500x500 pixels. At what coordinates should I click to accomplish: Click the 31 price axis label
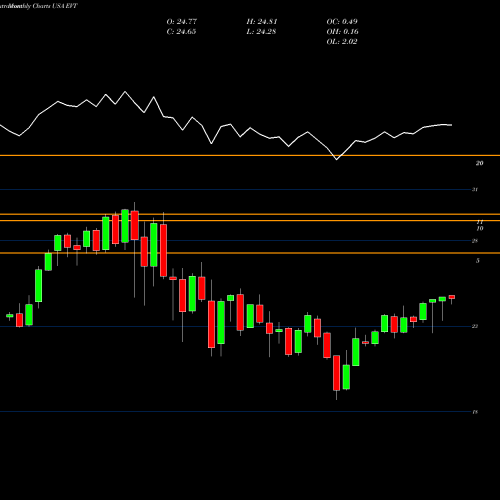[475, 189]
